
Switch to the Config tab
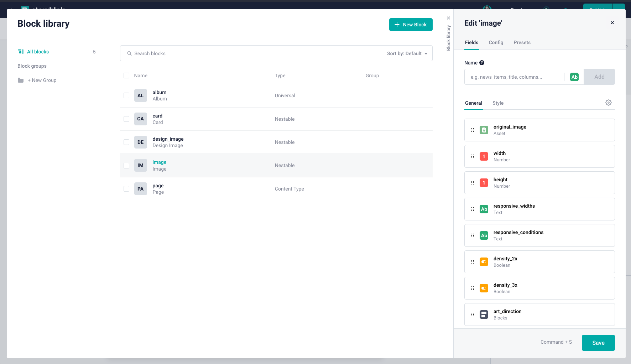coord(496,42)
